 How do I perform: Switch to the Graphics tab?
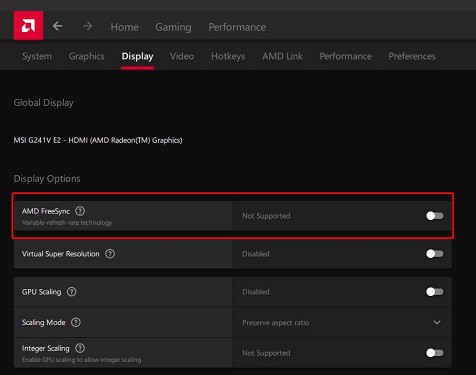coord(87,56)
